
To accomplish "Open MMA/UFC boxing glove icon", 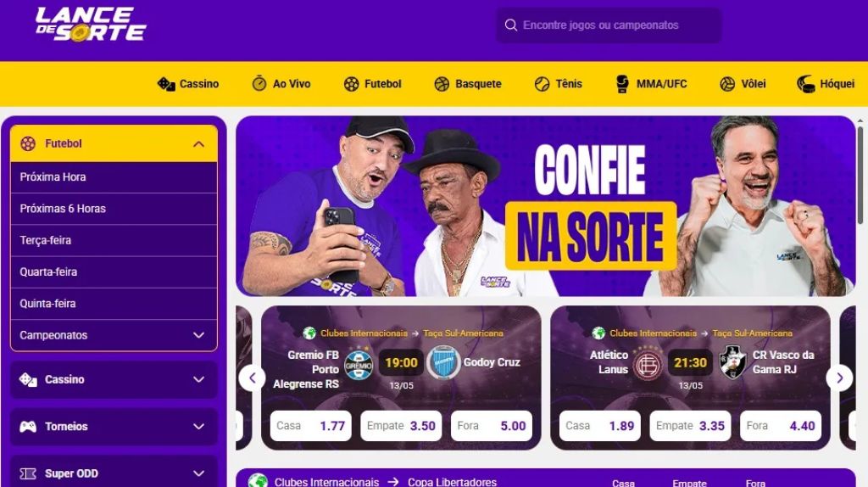I will point(622,84).
